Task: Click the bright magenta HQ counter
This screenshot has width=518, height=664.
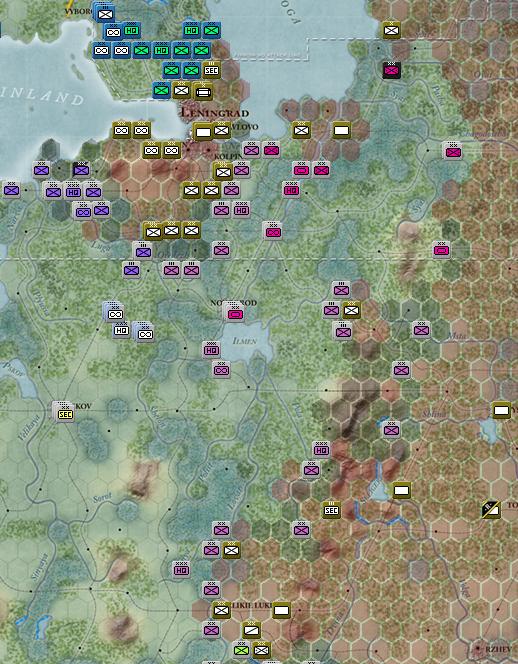Action: pos(291,190)
